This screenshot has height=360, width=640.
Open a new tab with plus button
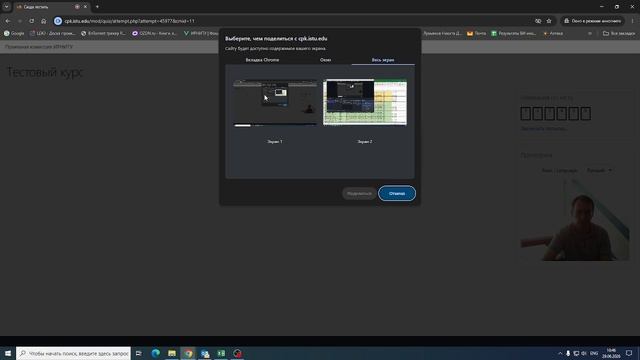click(97, 7)
